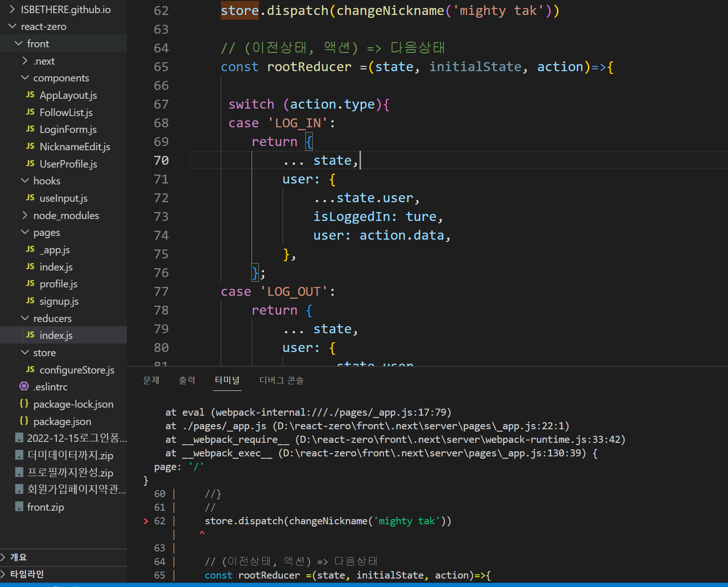Open AppLayout.js from the components folder
Image resolution: width=728 pixels, height=587 pixels.
pyautogui.click(x=68, y=95)
